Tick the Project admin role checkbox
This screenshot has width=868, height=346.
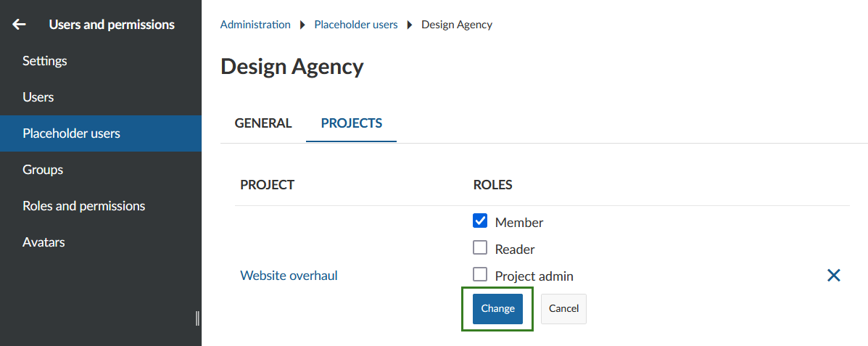(x=480, y=275)
